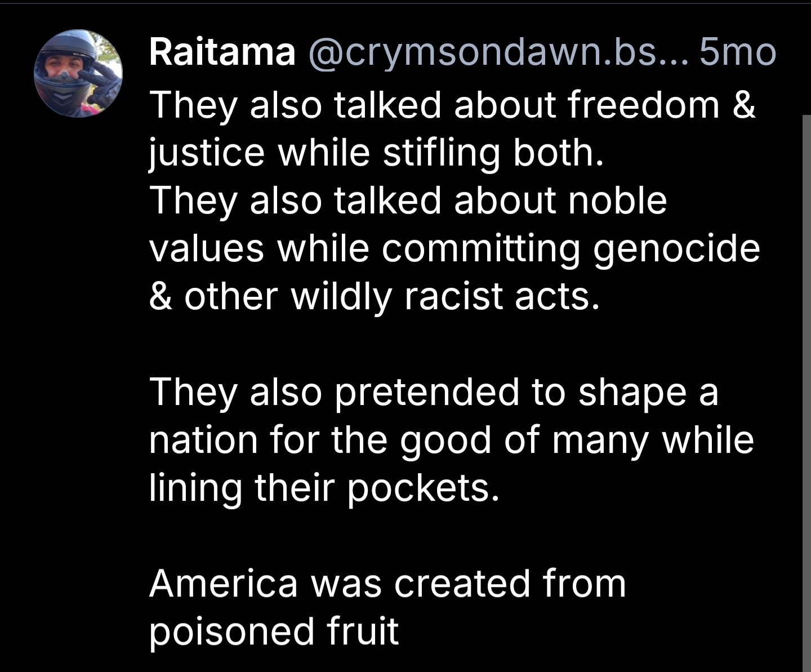The image size is (811, 672).
Task: Click the text 'justice while stifling both.'
Action: (x=376, y=153)
